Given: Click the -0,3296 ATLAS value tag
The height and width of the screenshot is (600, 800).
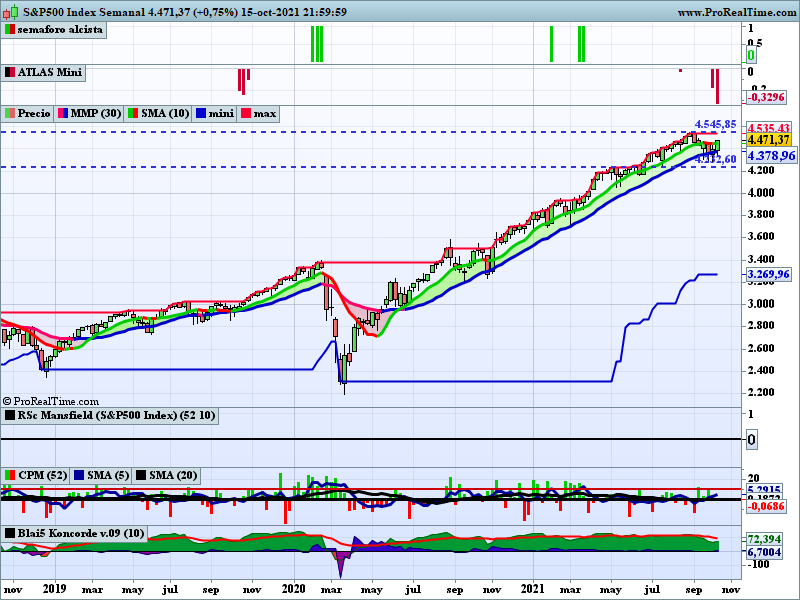Looking at the screenshot, I should coord(766,97).
